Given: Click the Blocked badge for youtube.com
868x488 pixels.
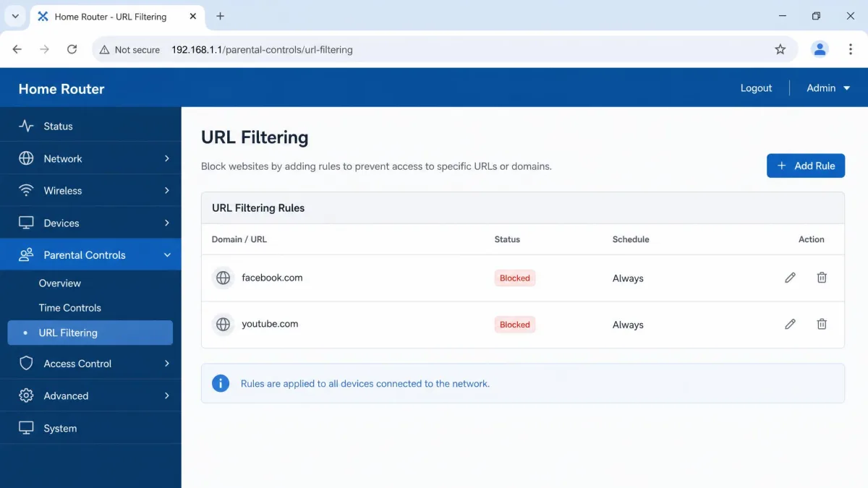Looking at the screenshot, I should (x=515, y=325).
